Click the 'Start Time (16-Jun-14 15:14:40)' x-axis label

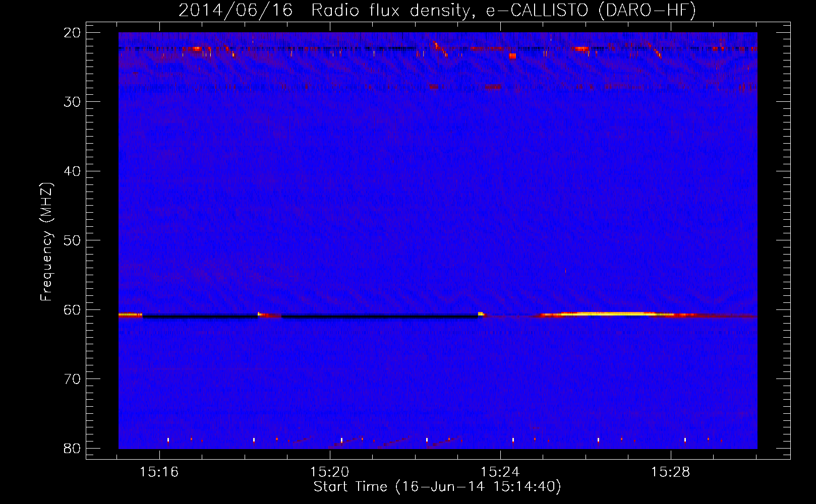click(x=437, y=487)
